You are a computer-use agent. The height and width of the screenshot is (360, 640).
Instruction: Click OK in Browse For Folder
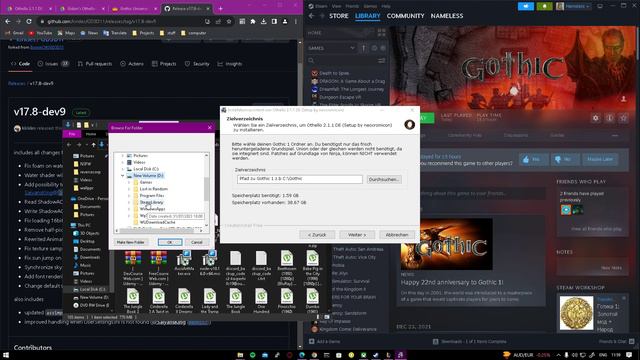(x=170, y=242)
